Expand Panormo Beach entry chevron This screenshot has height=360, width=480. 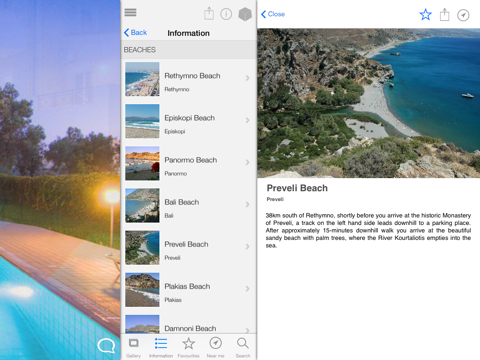247,162
